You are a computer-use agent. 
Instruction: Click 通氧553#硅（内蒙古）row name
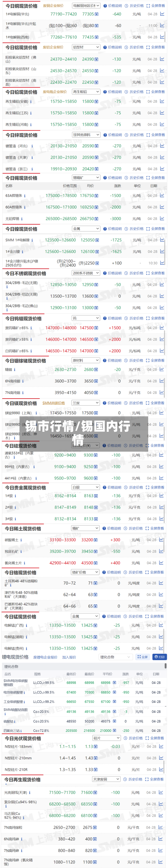pos(19,455)
